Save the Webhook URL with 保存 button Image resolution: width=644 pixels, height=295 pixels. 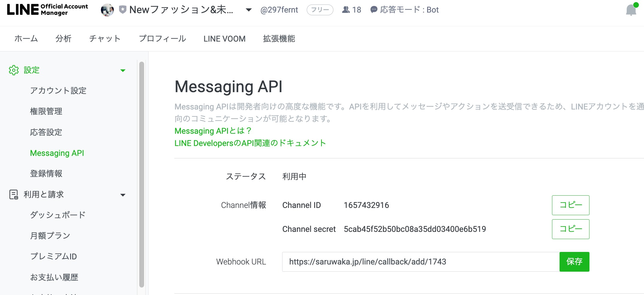[574, 262]
